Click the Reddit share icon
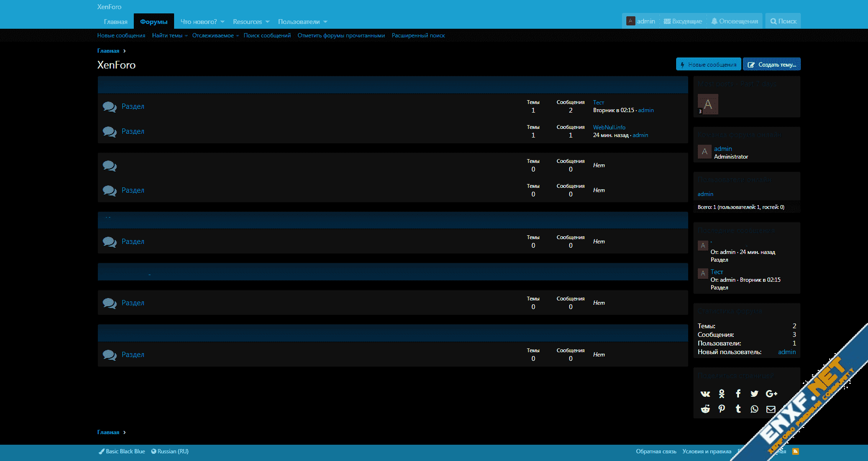The width and height of the screenshot is (868, 461). (705, 409)
